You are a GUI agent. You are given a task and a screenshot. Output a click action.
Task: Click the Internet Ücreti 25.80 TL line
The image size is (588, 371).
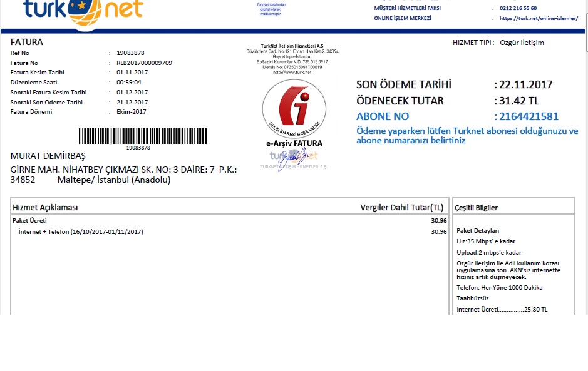coord(502,310)
